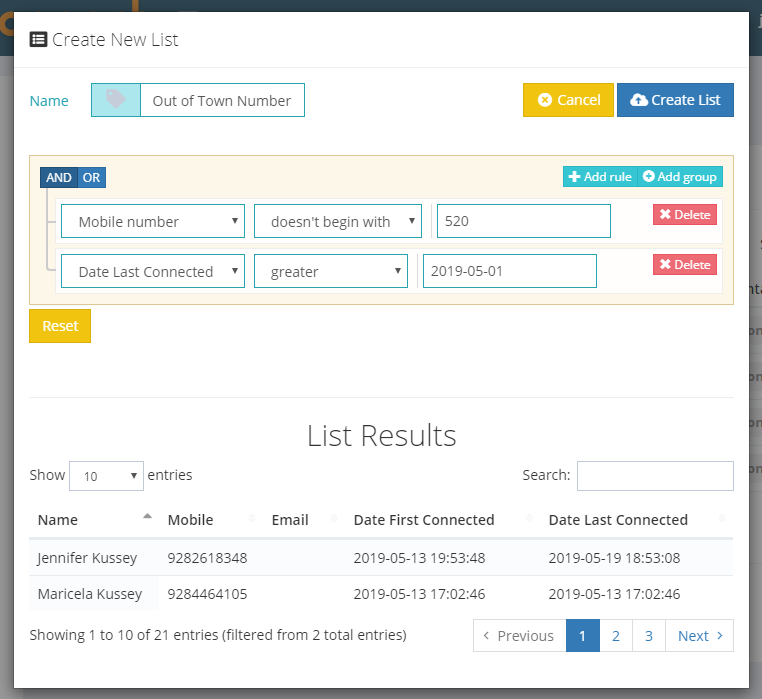Sort results by Mobile column

211,520
